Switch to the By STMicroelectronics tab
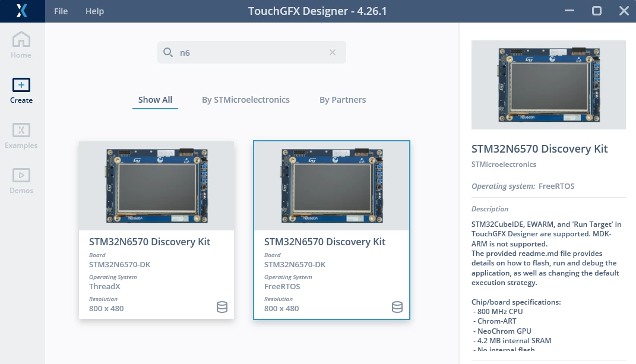 (x=246, y=100)
